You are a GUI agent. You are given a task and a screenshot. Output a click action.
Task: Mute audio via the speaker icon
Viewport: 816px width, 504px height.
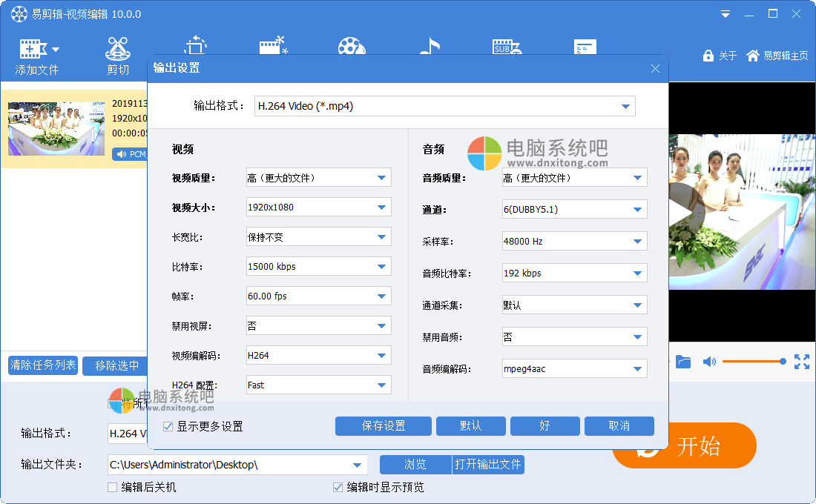pos(708,362)
